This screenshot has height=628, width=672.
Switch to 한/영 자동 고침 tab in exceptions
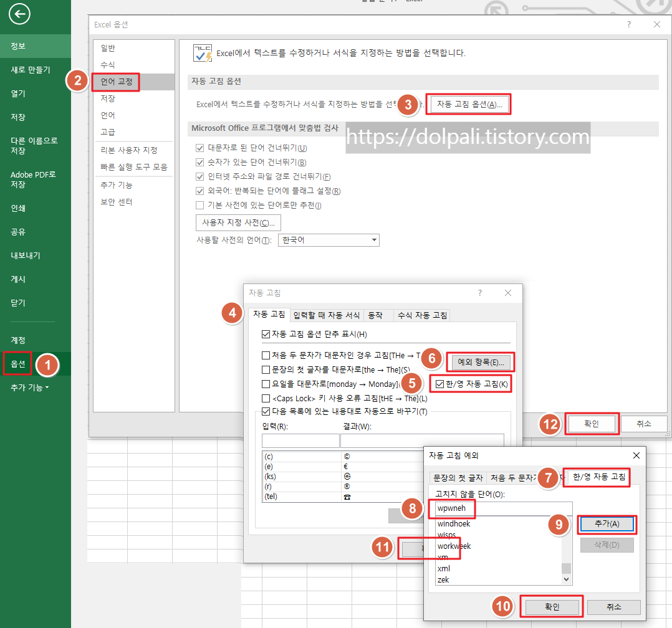599,477
